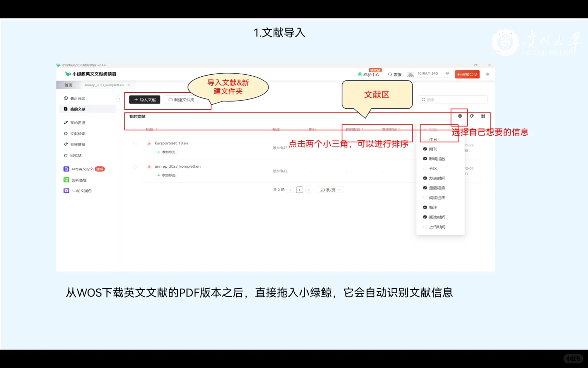Click the PDF icon of annrep_2023_komplett.en row

coord(149,167)
